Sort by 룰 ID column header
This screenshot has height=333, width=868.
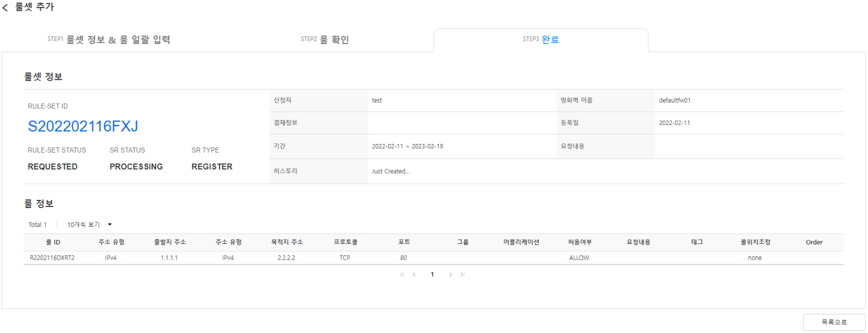tap(53, 242)
